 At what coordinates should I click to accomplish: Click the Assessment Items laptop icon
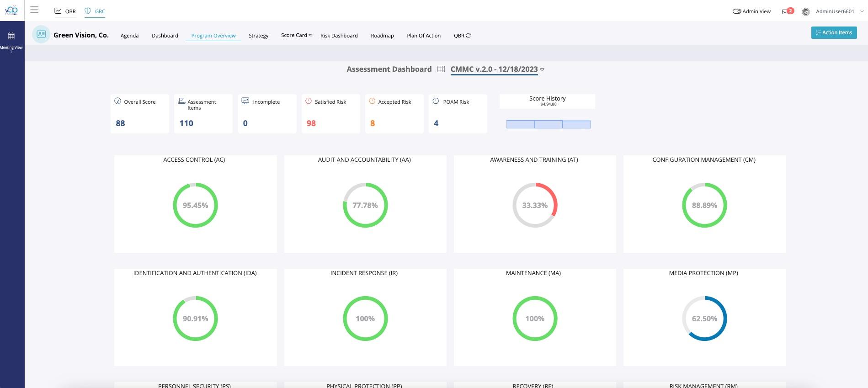point(181,101)
